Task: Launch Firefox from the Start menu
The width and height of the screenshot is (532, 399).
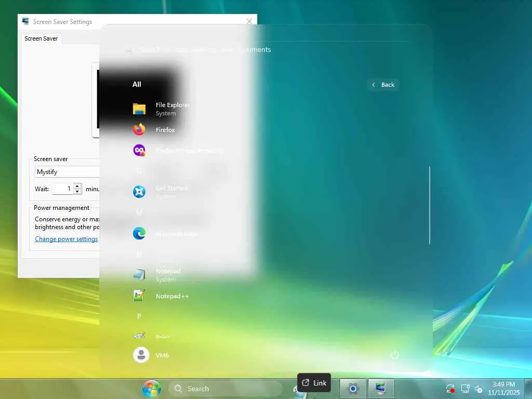Action: [x=154, y=129]
